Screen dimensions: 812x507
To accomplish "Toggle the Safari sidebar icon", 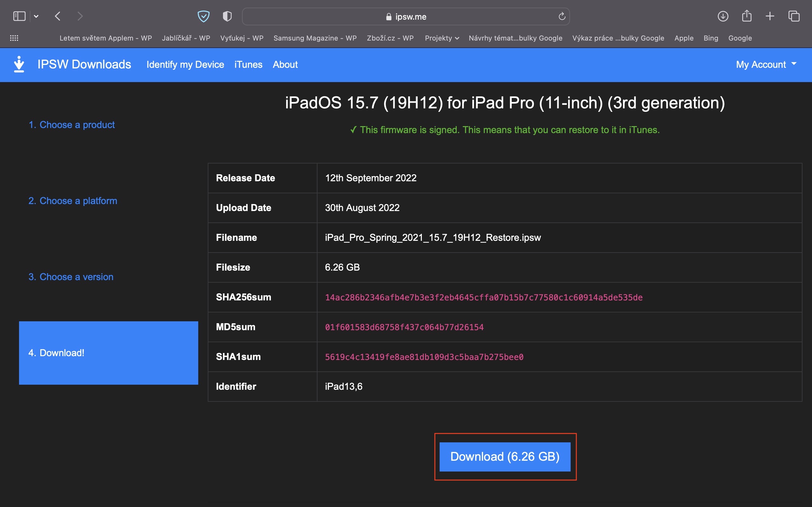I will (x=19, y=16).
